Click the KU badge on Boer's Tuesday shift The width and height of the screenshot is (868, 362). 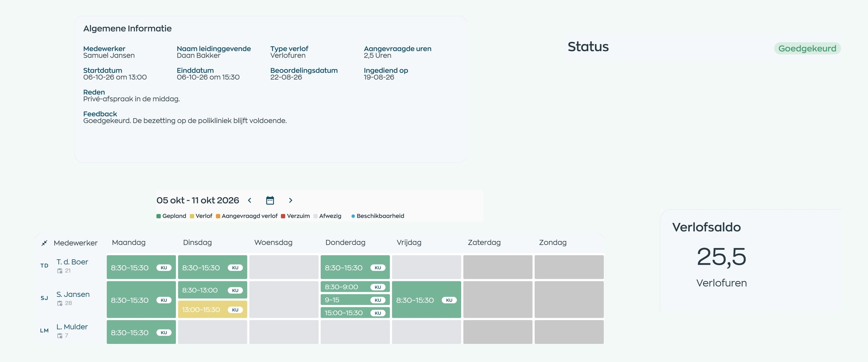235,268
